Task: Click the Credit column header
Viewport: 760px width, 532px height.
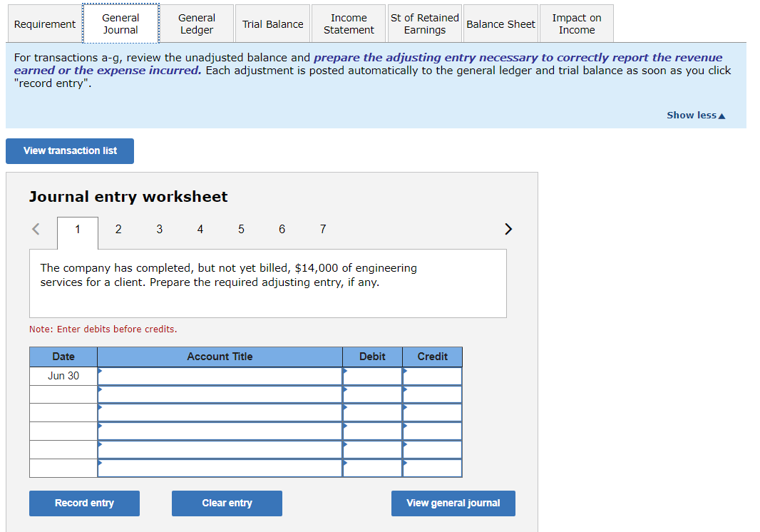Action: [432, 357]
